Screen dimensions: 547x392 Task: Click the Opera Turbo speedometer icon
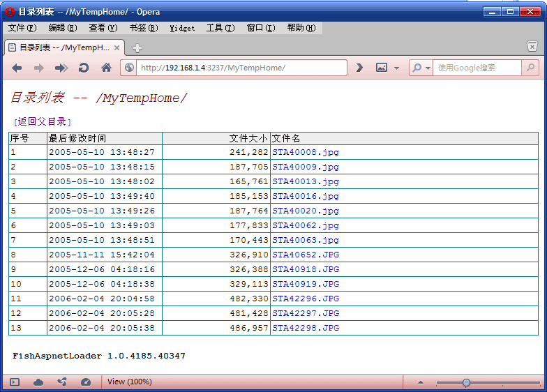[x=86, y=382]
